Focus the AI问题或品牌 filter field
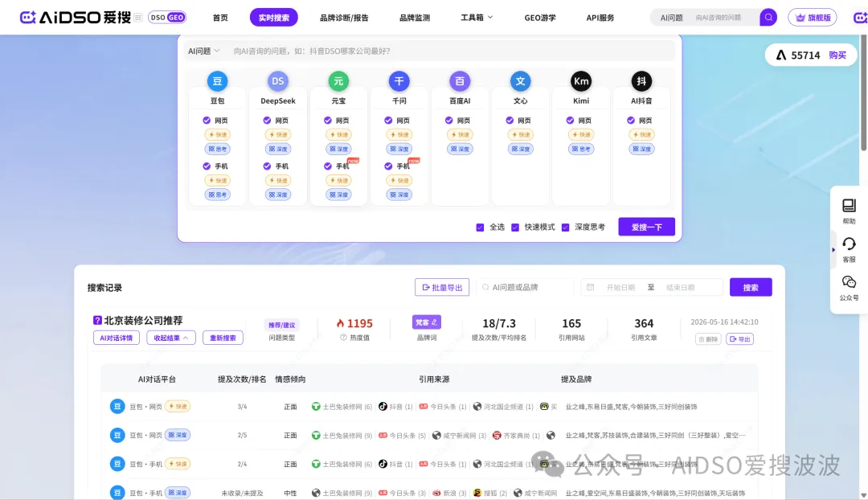 (526, 287)
